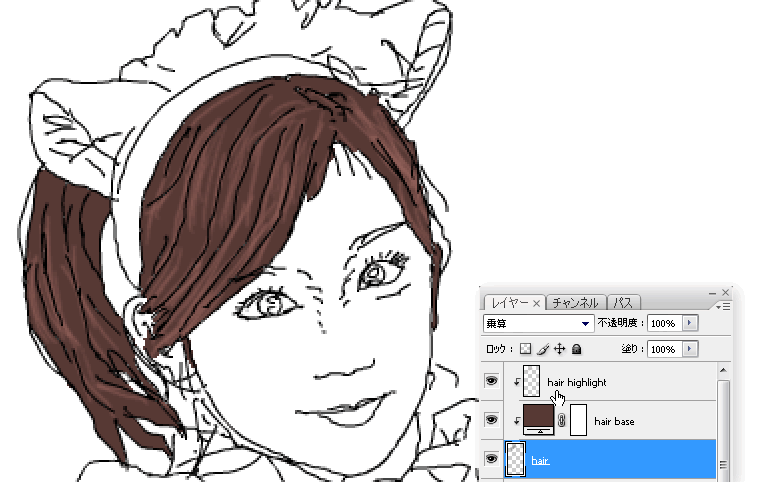Viewport: 759px width, 482px height.
Task: Click the opacity 100% input field
Action: coord(665,323)
